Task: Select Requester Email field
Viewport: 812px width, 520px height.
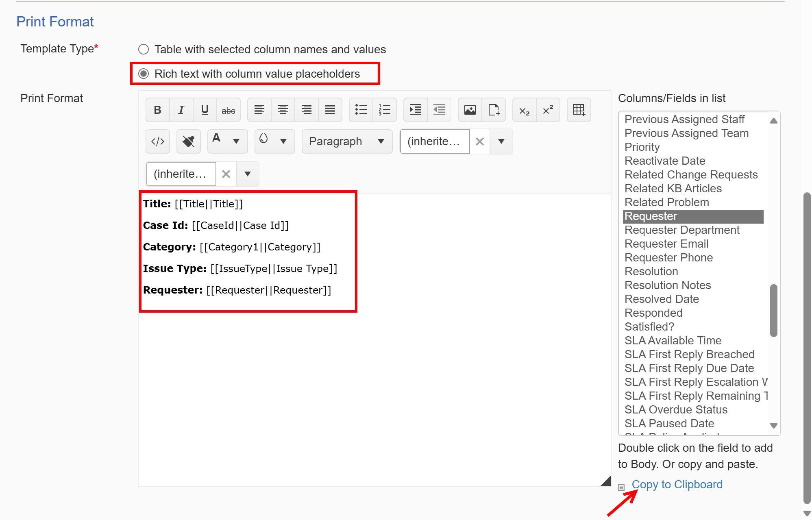Action: [693, 244]
